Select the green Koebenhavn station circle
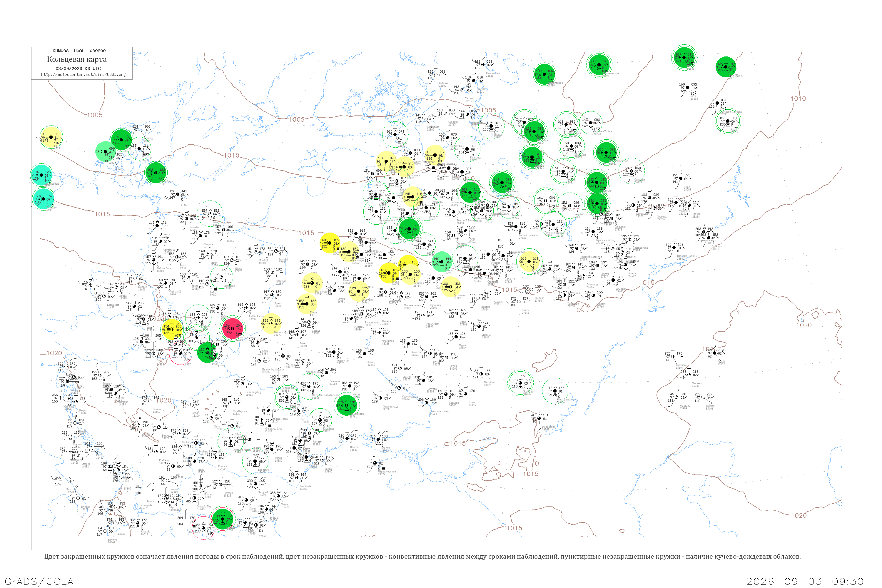882x588 pixels. coord(156,173)
